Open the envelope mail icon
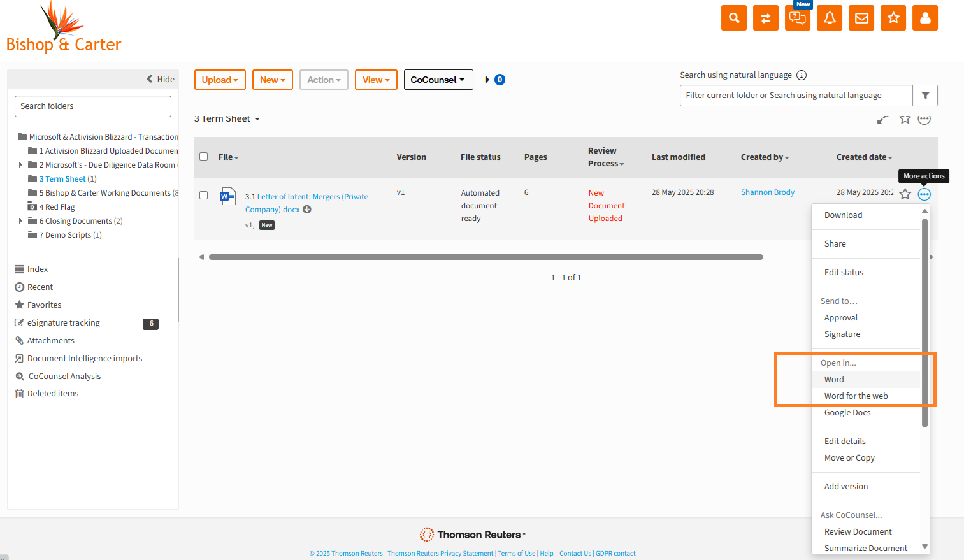The image size is (964, 560). pyautogui.click(x=861, y=18)
